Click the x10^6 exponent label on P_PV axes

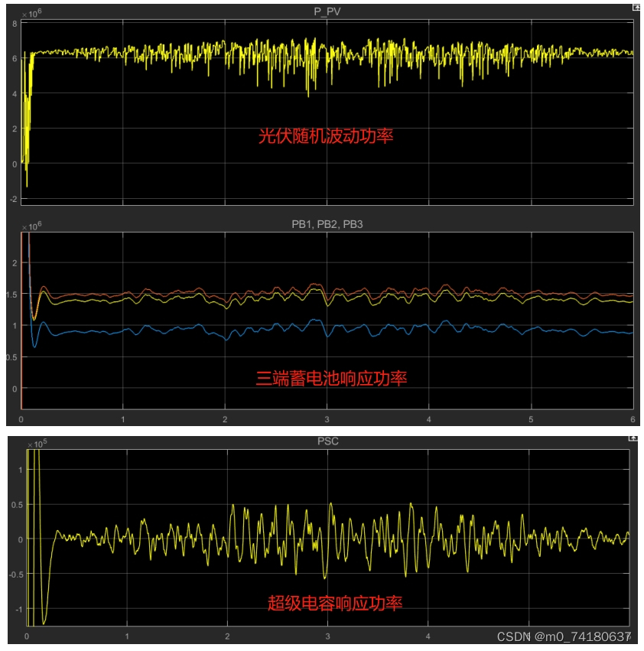pos(32,14)
